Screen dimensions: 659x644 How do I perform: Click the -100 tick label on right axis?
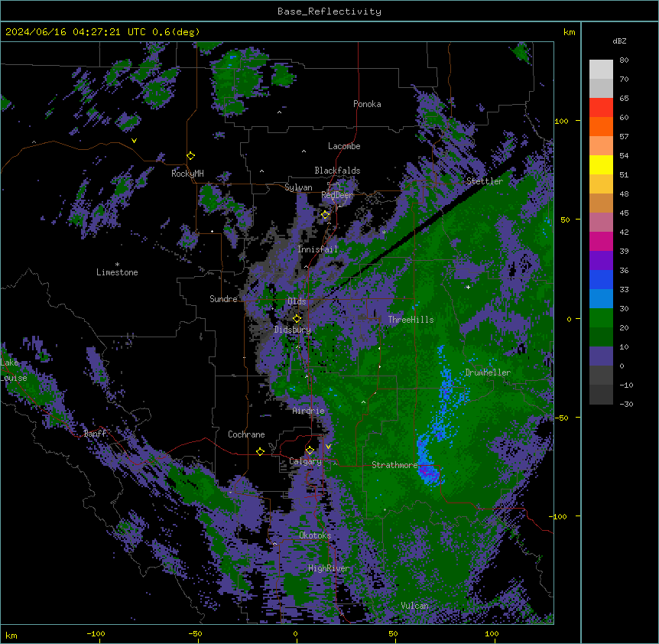click(560, 516)
